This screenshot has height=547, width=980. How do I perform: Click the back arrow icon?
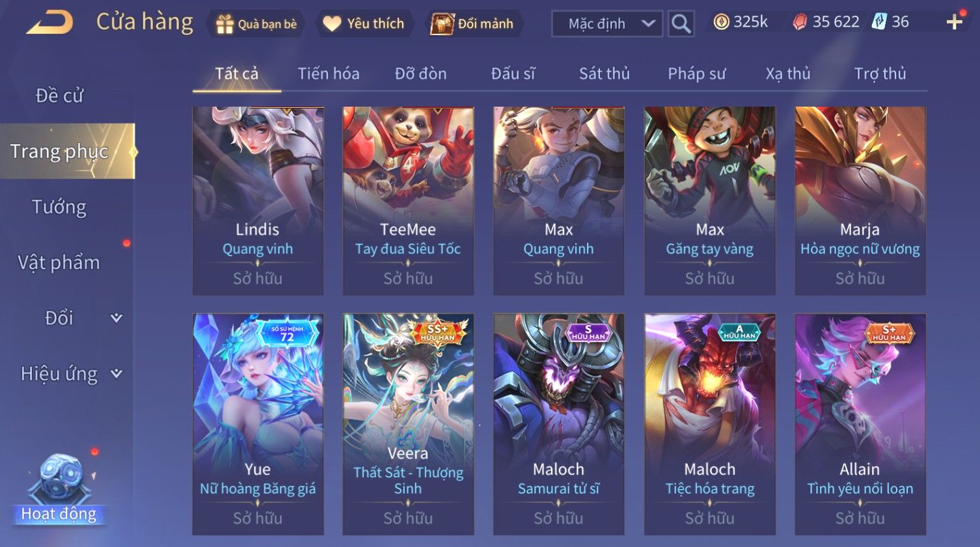click(x=50, y=23)
